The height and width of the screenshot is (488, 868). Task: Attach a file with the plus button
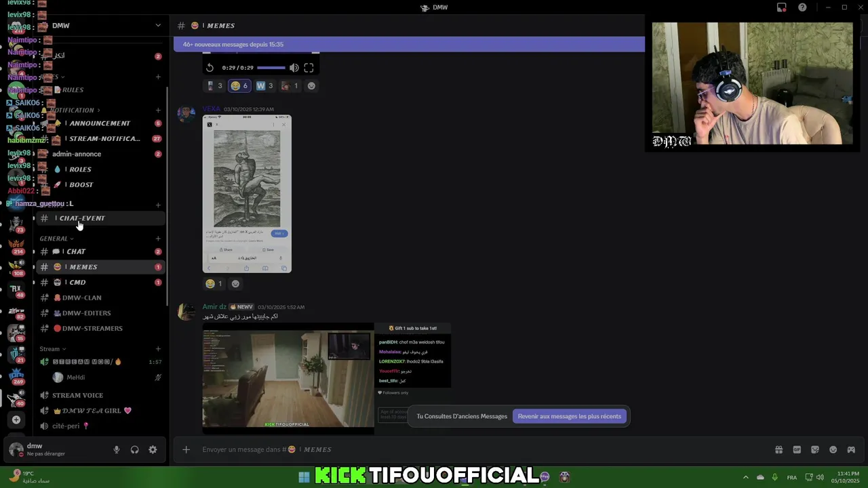[186, 449]
